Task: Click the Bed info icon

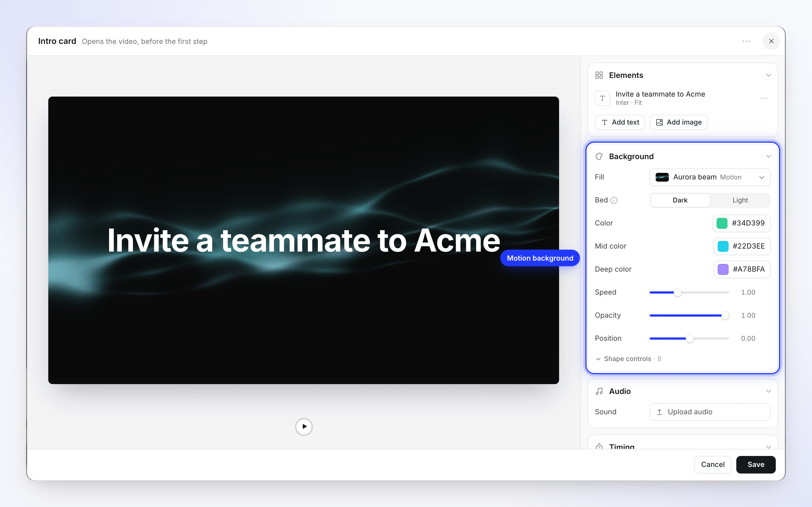Action: [614, 200]
